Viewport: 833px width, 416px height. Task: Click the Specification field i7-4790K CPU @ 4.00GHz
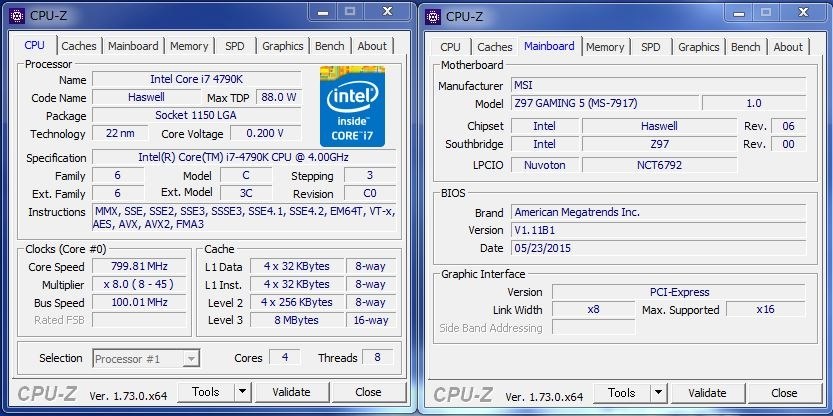(x=244, y=157)
